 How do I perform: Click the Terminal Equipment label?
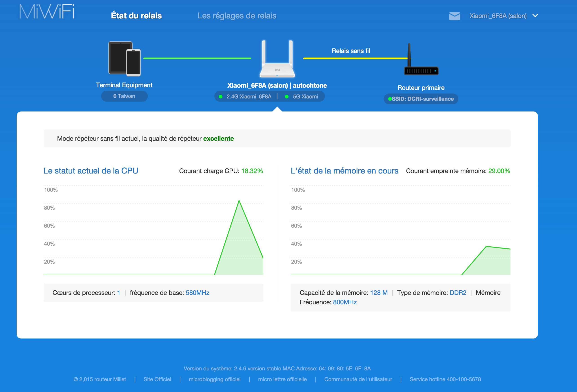click(124, 85)
